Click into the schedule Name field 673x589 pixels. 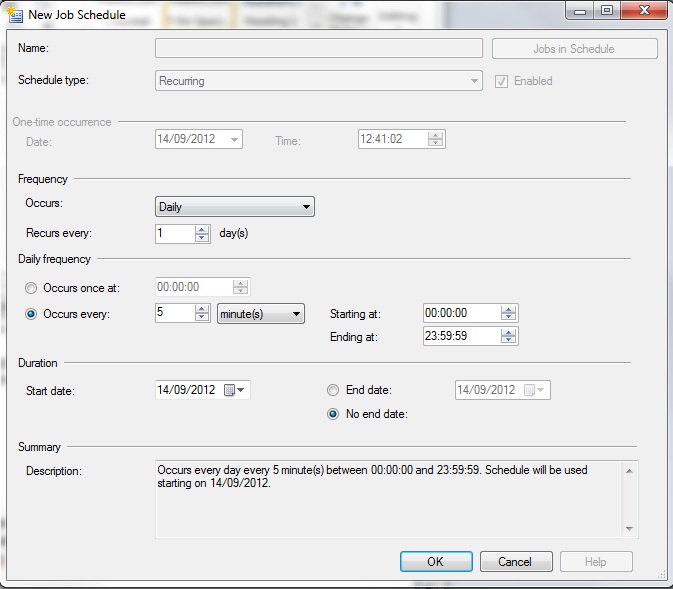coord(318,48)
